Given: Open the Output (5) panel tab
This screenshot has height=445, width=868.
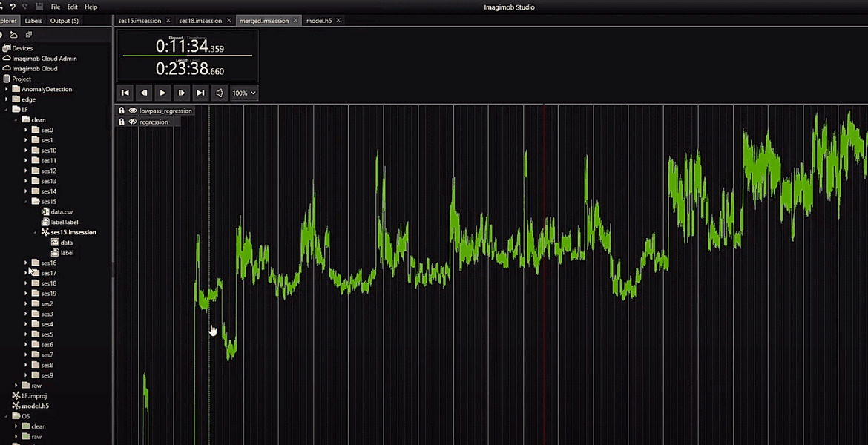Looking at the screenshot, I should 64,21.
